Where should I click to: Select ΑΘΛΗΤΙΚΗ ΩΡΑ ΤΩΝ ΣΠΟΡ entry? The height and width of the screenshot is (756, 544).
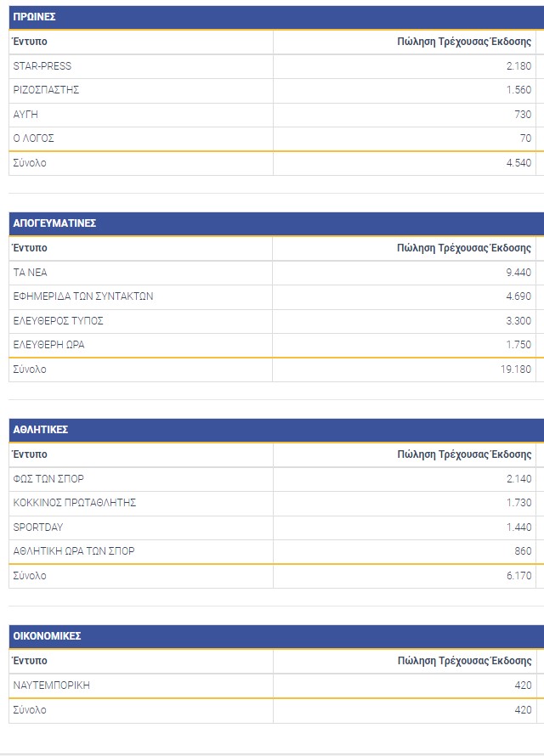coord(74,551)
